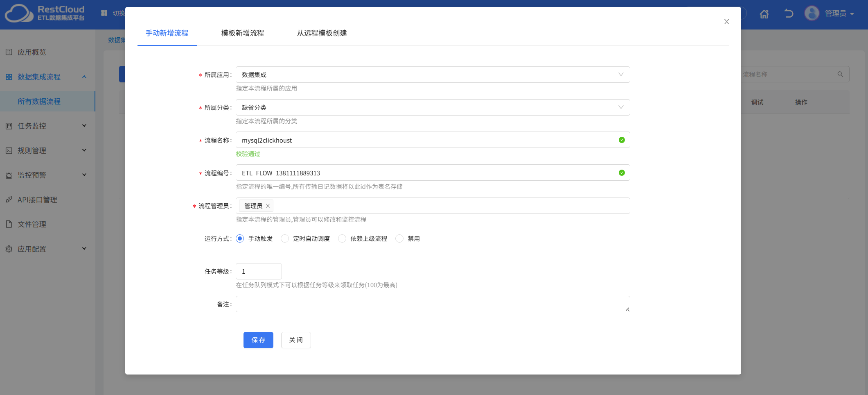This screenshot has height=395, width=868.
Task: Click the 关闭 button
Action: click(296, 340)
